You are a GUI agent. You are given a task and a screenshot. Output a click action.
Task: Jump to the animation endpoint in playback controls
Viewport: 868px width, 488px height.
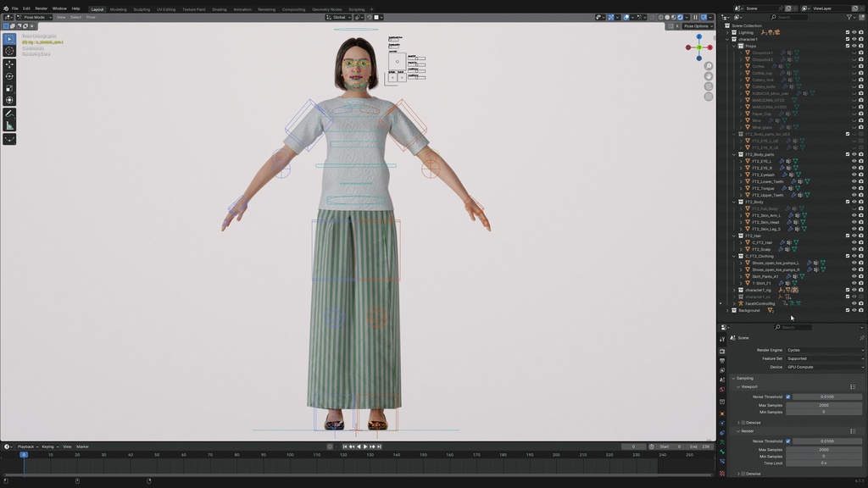coord(378,446)
